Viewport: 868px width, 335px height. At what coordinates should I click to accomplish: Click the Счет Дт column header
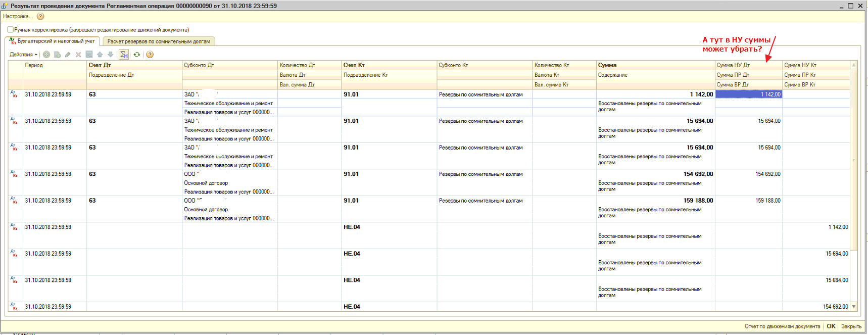click(x=100, y=65)
